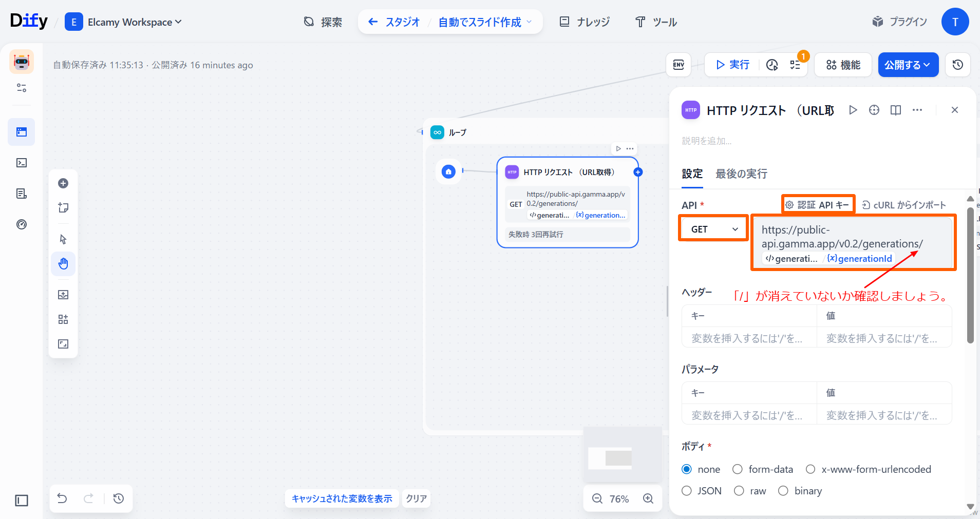Switch to the 最後の実行 tab

[741, 174]
